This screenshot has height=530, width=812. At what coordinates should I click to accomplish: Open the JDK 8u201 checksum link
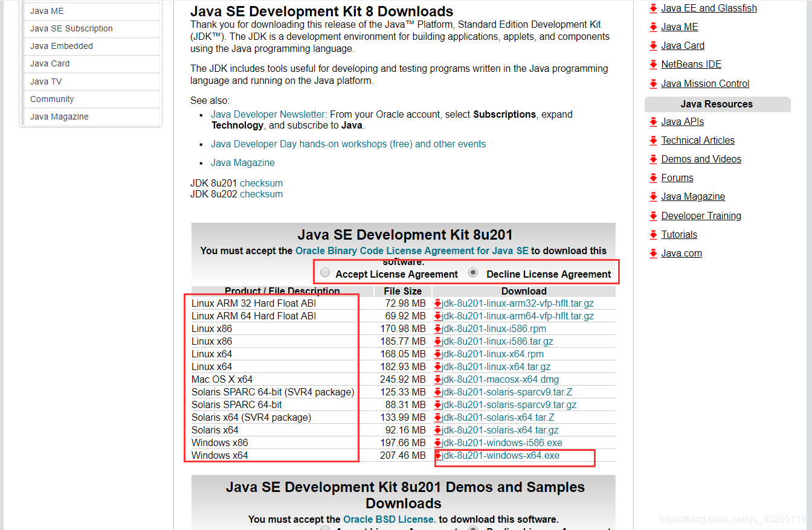pos(261,183)
